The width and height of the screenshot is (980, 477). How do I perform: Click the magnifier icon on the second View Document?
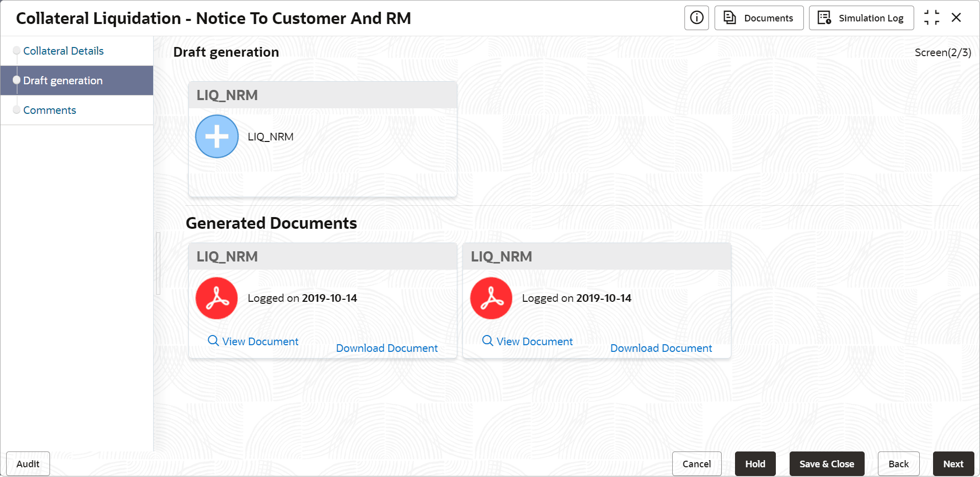pyautogui.click(x=488, y=341)
